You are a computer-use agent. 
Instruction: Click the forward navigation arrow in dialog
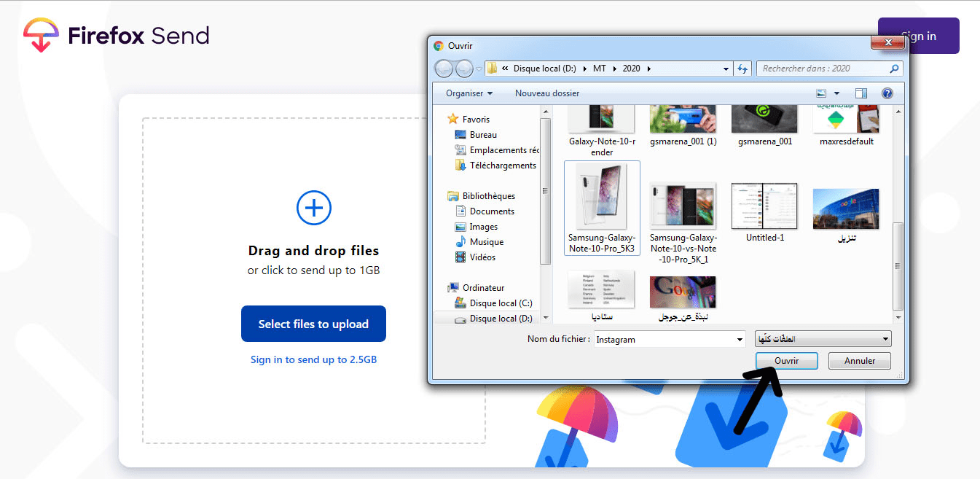coord(464,69)
